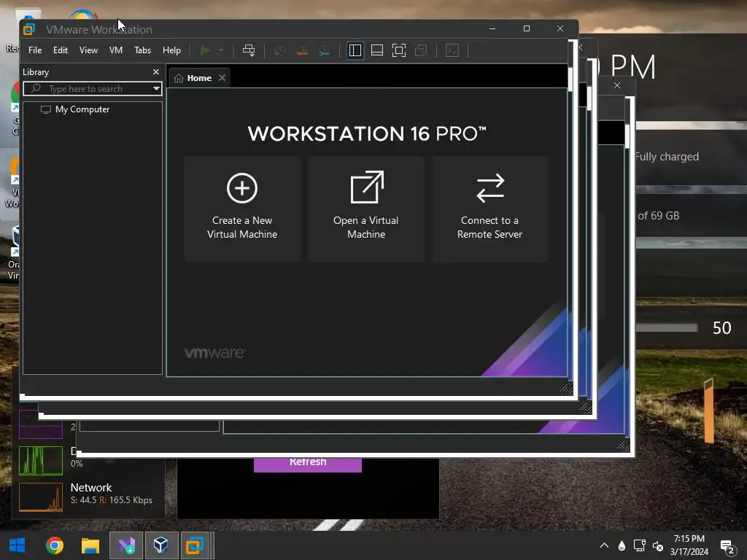Viewport: 747px width, 560px height.
Task: Click the console view toolbar icon
Action: (452, 50)
